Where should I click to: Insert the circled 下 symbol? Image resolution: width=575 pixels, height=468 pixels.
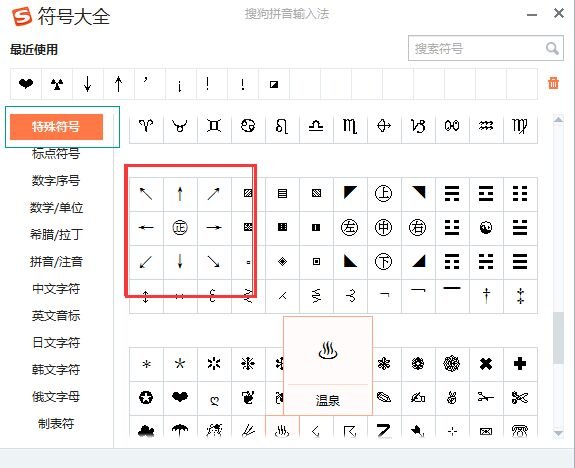pos(384,262)
